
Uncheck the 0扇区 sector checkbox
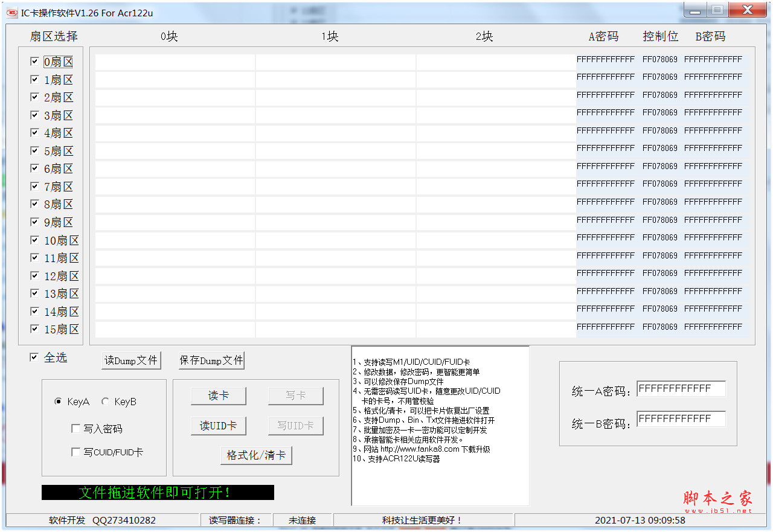[x=34, y=62]
